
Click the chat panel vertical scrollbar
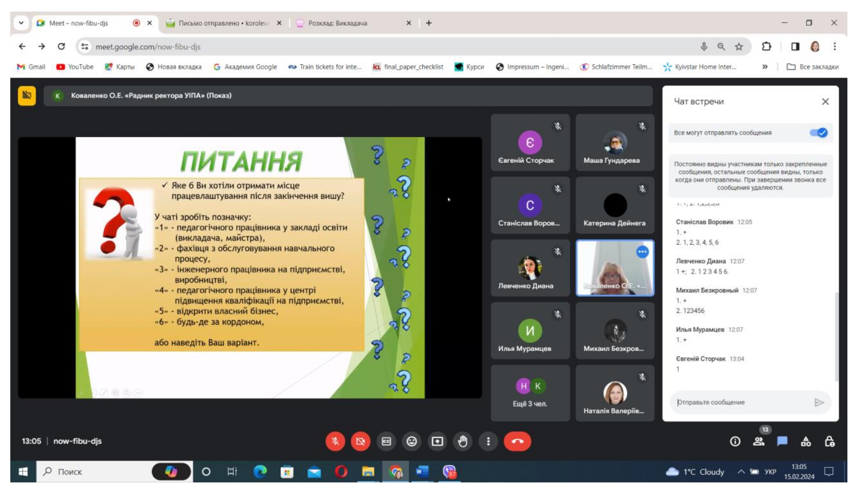click(836, 337)
